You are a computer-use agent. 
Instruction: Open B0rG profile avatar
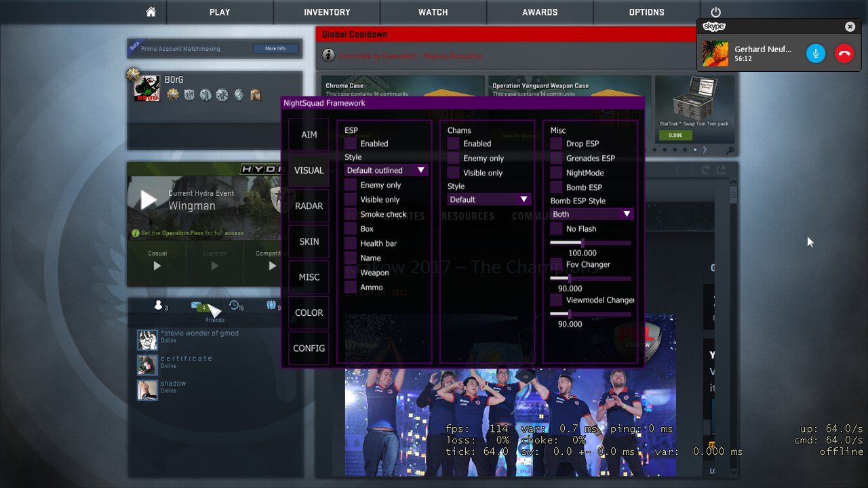point(147,88)
